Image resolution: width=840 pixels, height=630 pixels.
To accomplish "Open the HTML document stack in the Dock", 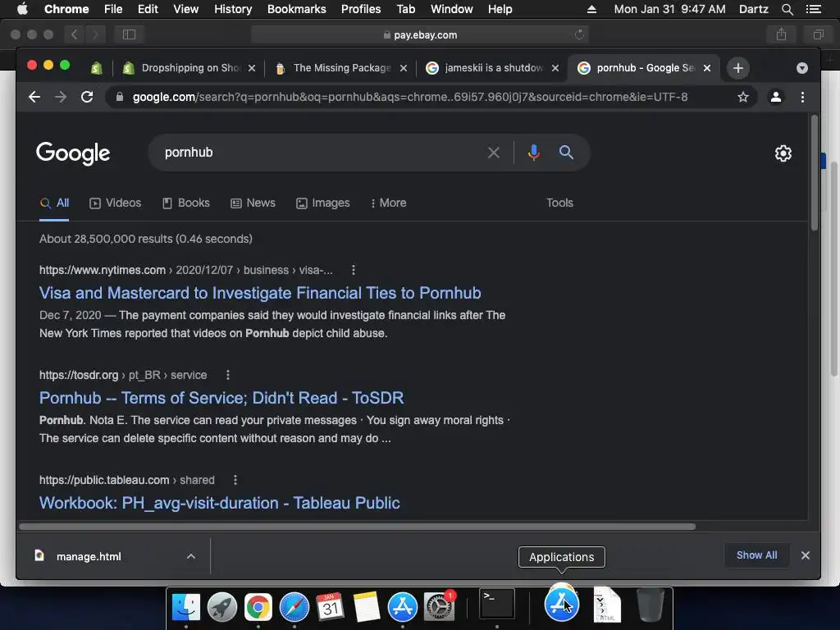I will (x=608, y=605).
